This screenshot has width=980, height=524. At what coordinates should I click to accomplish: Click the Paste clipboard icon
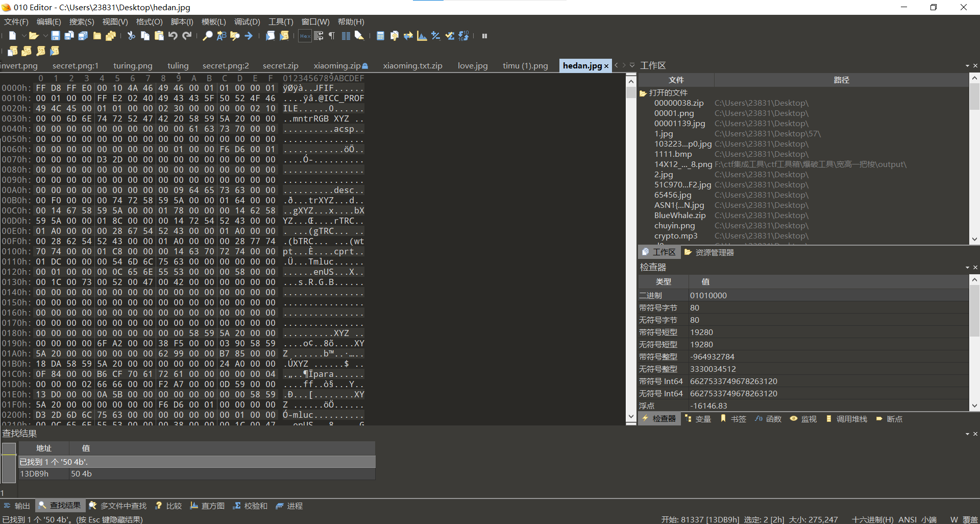(159, 36)
